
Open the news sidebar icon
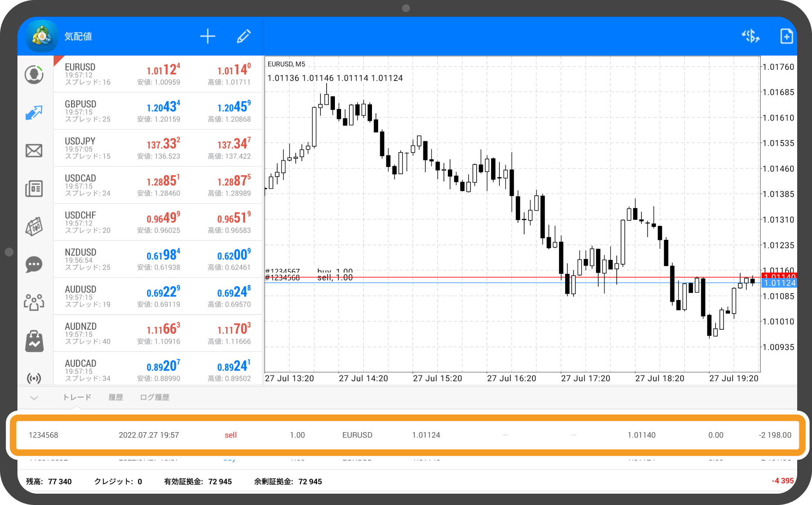point(34,189)
